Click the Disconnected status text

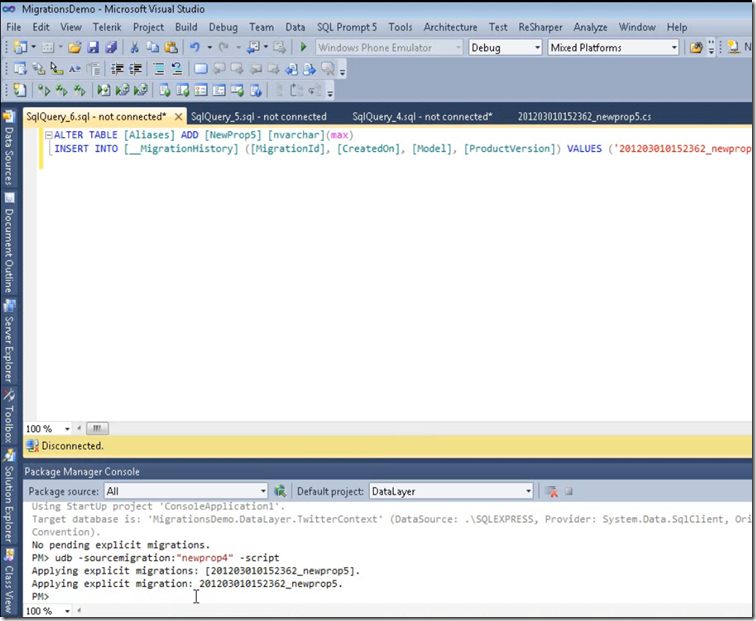coord(72,446)
